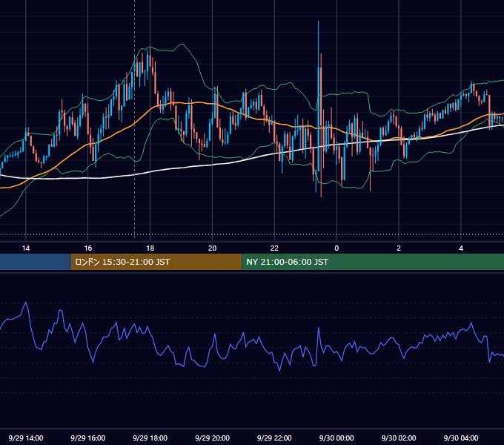Click the 9/29 18:00 indicator time label

click(x=150, y=438)
